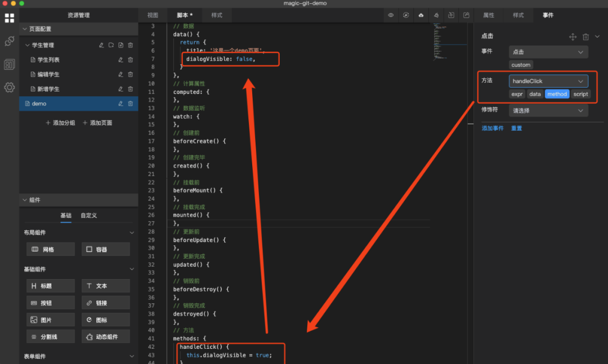Viewport: 608px width, 364px height.
Task: Rename the 学生管理 group with pencil icon
Action: coord(101,45)
